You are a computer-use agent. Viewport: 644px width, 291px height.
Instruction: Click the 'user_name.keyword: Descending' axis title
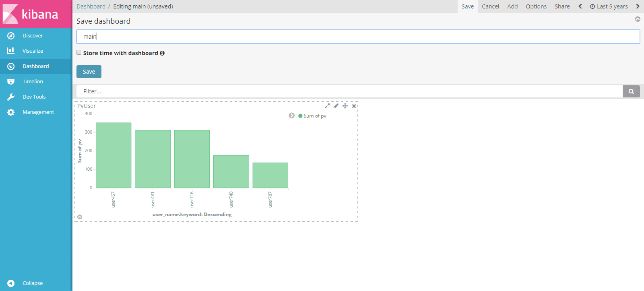click(x=192, y=215)
